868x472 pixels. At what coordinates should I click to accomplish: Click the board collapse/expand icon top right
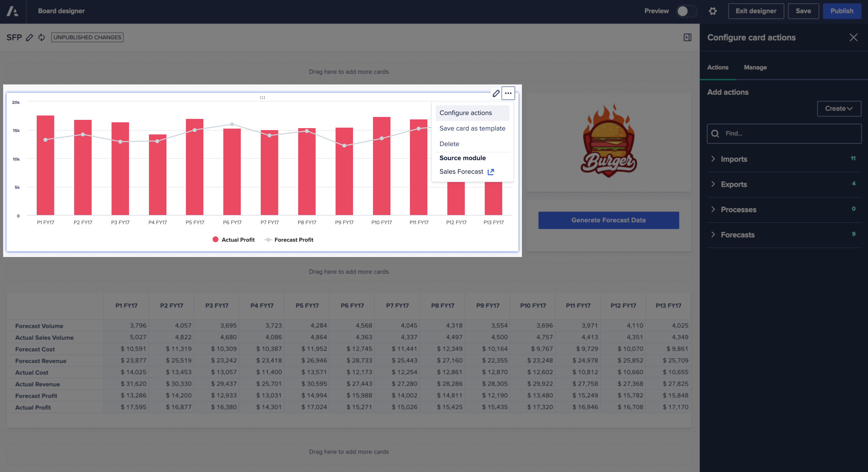tap(688, 37)
